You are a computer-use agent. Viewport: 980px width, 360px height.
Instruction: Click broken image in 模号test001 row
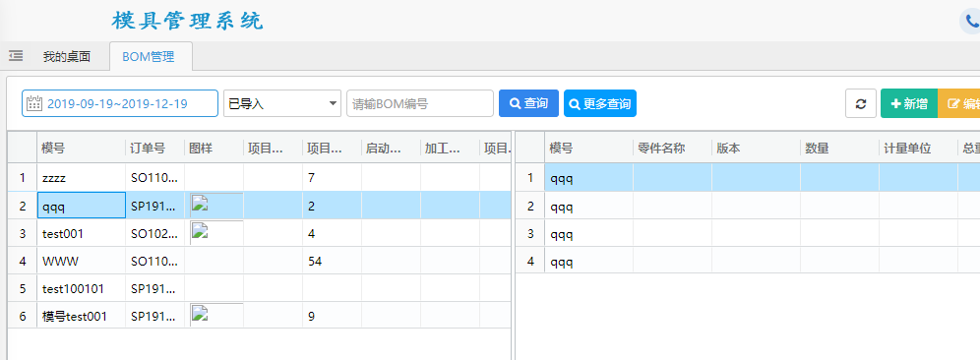(199, 313)
